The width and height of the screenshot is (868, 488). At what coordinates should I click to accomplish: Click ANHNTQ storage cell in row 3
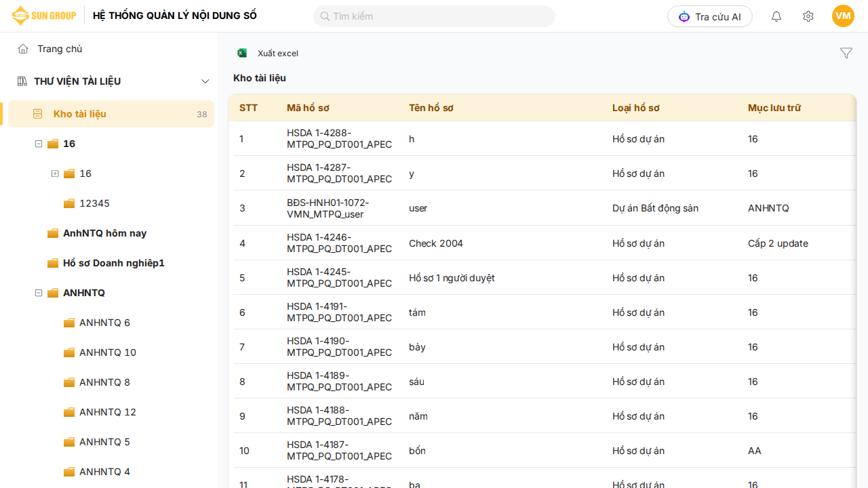[768, 208]
